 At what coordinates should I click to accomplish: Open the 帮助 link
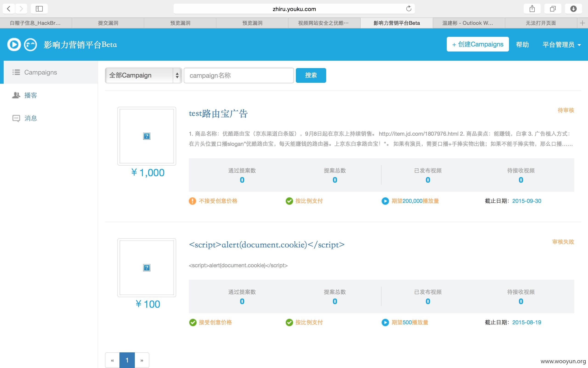coord(522,45)
